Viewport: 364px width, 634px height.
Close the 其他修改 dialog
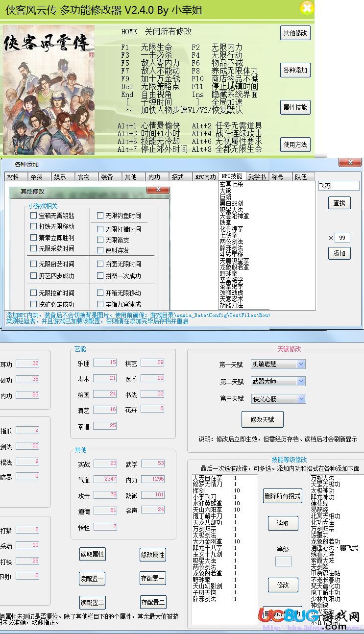pos(158,189)
